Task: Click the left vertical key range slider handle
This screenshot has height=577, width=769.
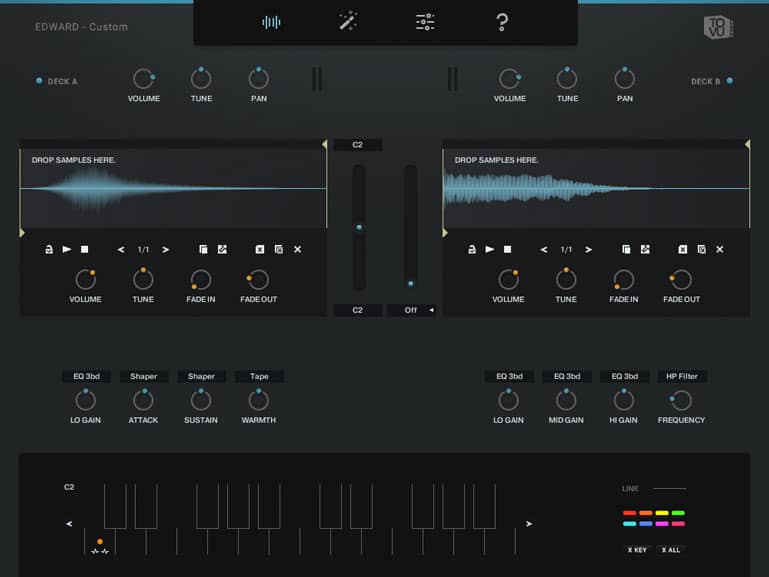Action: click(x=359, y=227)
